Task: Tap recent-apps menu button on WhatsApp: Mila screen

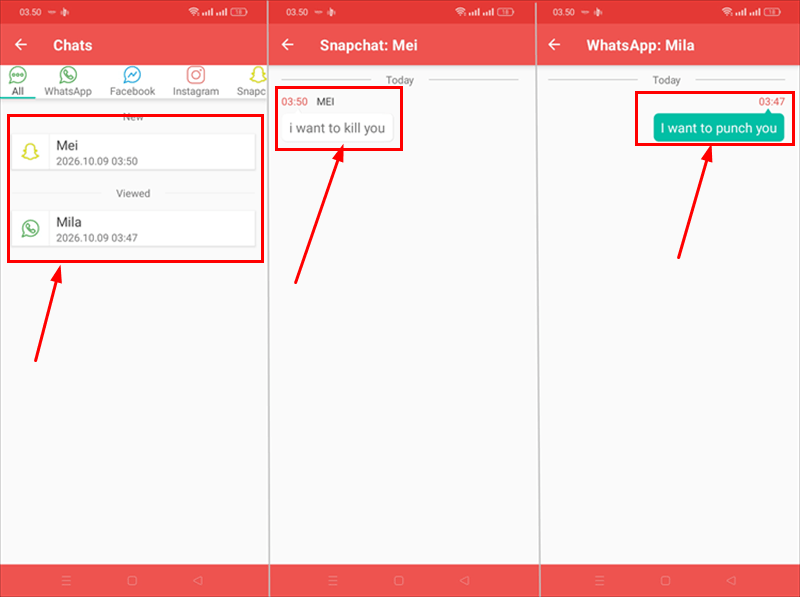Action: tap(599, 580)
